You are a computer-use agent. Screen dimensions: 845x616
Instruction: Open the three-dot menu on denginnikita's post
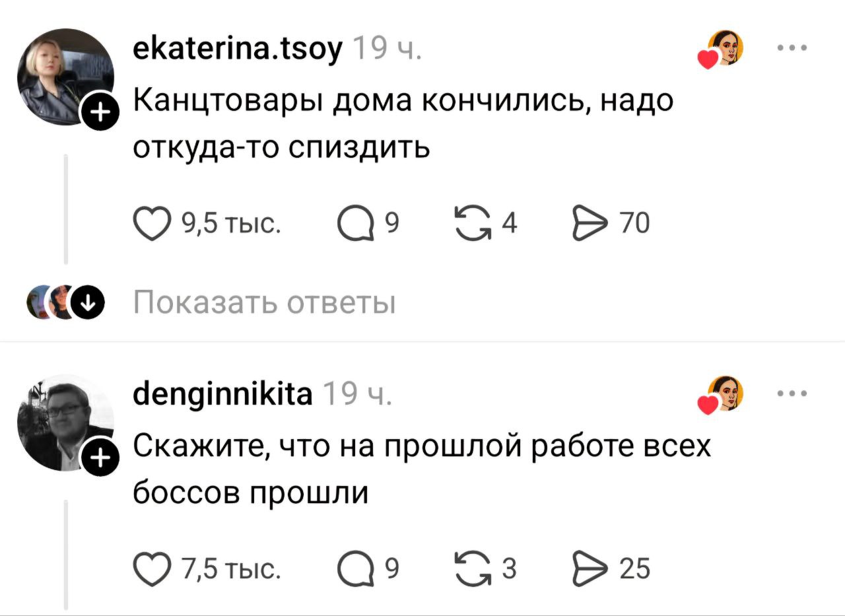[x=792, y=394]
